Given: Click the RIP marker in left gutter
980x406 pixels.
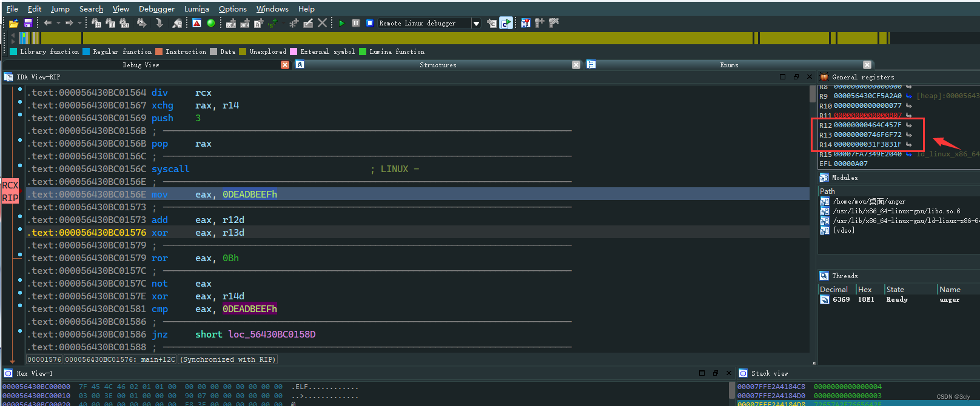Looking at the screenshot, I should coord(10,198).
